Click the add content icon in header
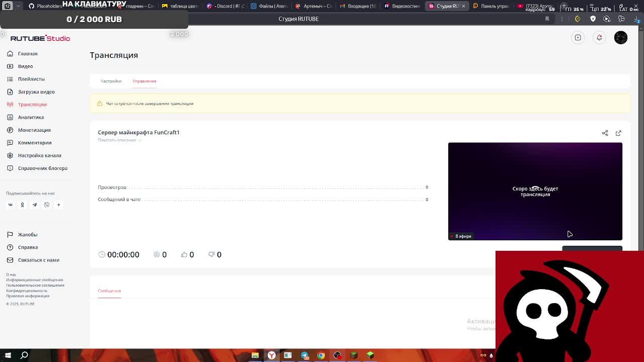Image resolution: width=644 pixels, height=362 pixels. [578, 38]
